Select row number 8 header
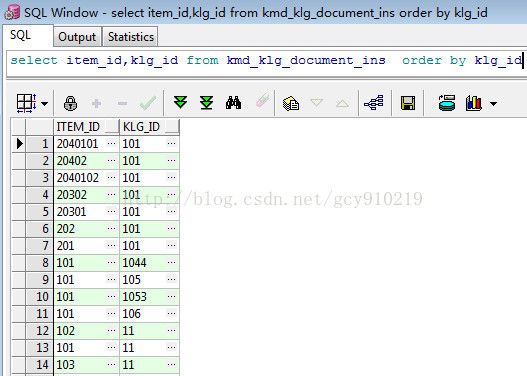The height and width of the screenshot is (376, 527). pyautogui.click(x=39, y=263)
